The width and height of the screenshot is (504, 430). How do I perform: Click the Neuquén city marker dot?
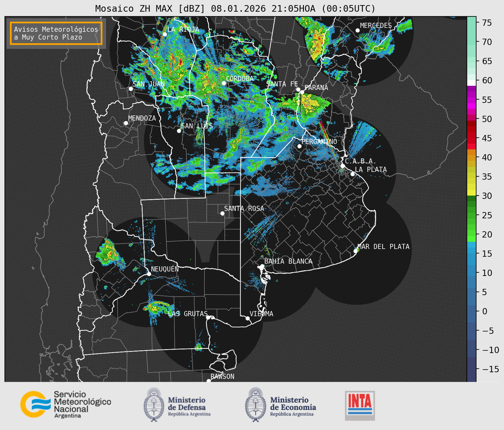(149, 274)
